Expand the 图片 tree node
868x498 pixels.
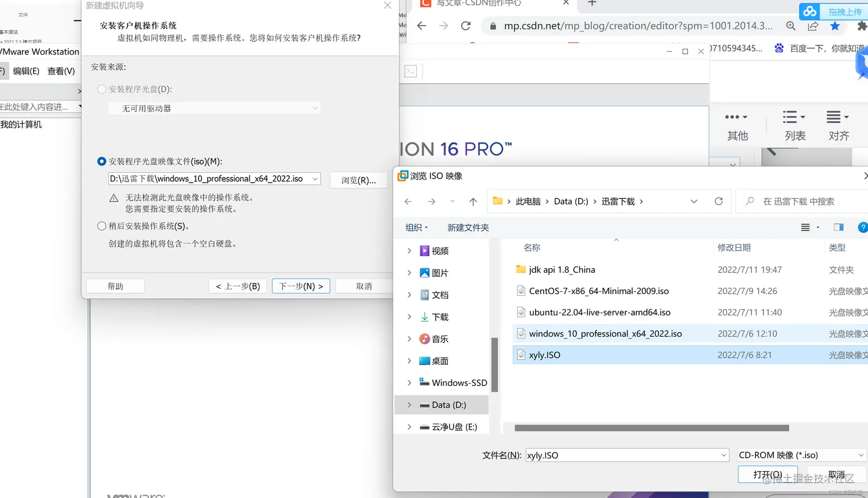coord(409,273)
